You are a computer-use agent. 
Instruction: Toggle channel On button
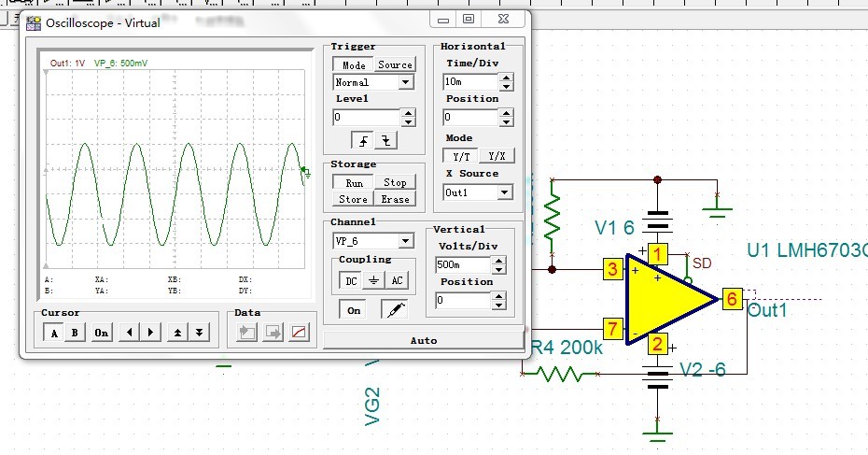pos(354,310)
